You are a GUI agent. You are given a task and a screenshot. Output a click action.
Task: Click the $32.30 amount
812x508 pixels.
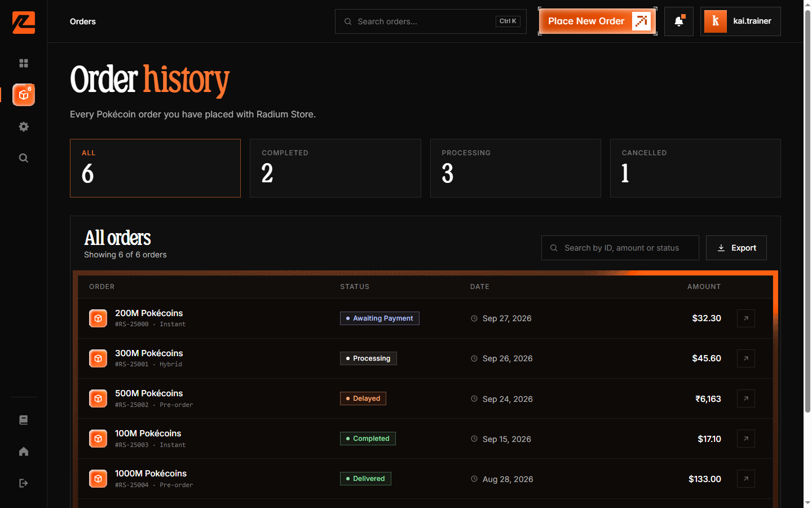[707, 318]
